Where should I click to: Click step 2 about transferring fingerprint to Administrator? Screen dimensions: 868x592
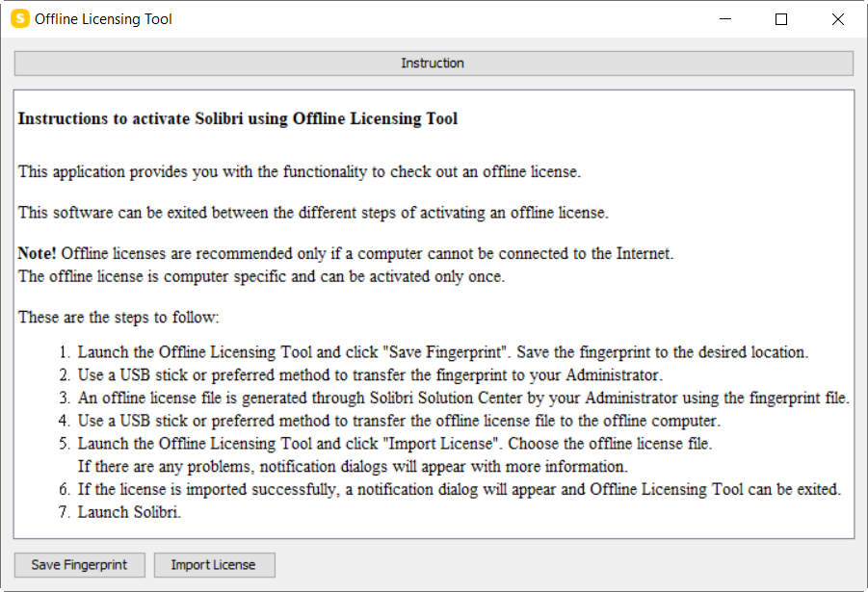click(x=370, y=375)
